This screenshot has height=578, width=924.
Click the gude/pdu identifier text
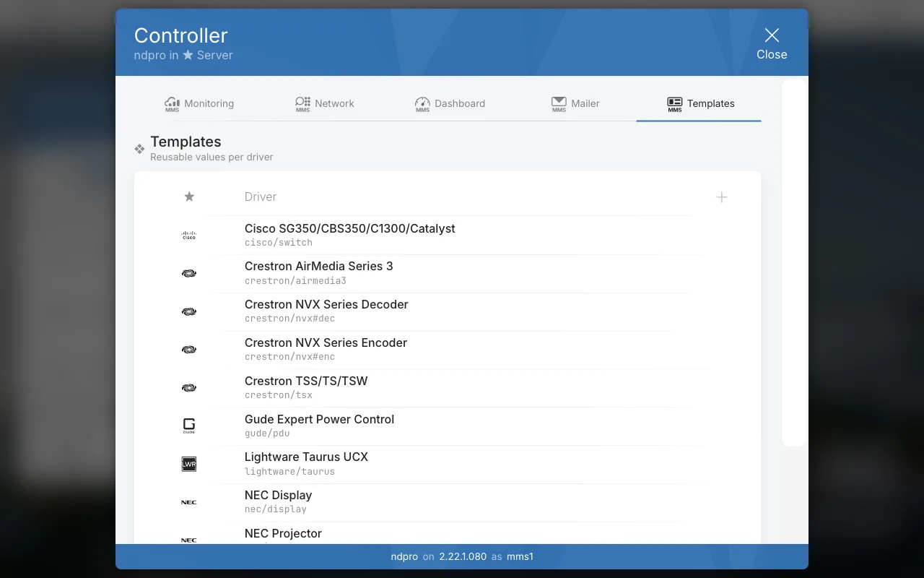[267, 433]
